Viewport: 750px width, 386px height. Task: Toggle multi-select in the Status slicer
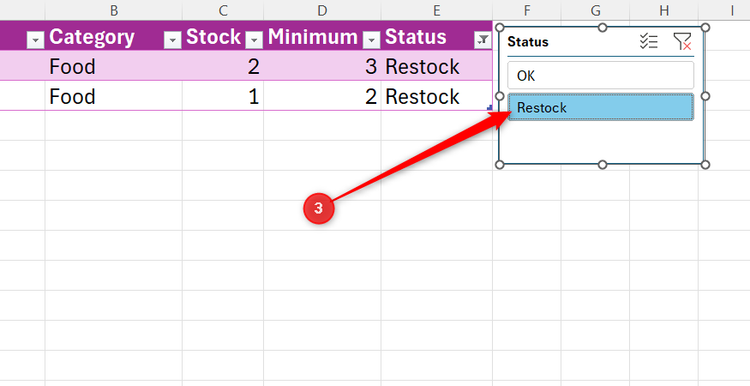tap(649, 42)
